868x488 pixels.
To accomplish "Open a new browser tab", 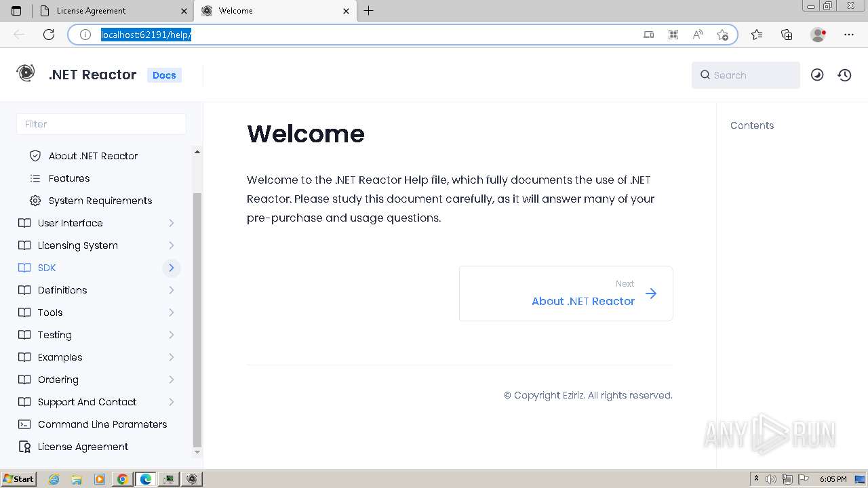I will [369, 11].
